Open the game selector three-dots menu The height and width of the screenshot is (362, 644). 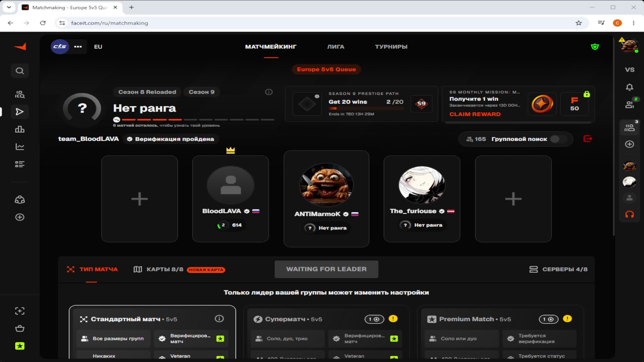[78, 47]
